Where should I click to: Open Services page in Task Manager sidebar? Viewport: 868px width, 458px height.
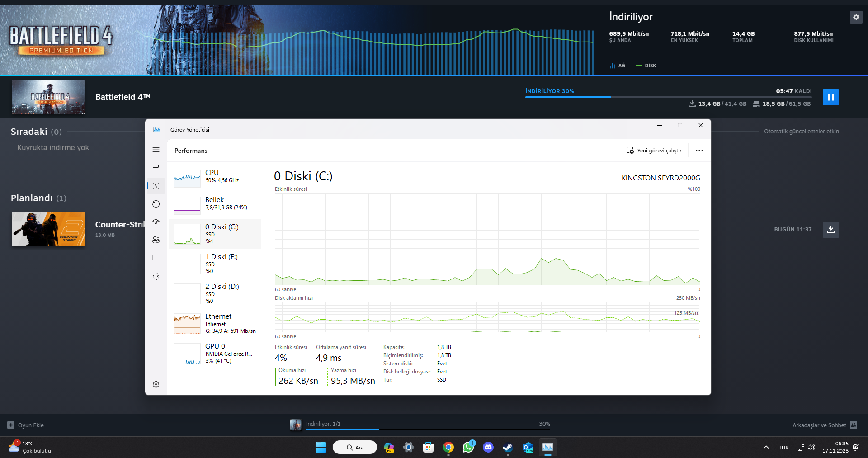[x=156, y=276]
